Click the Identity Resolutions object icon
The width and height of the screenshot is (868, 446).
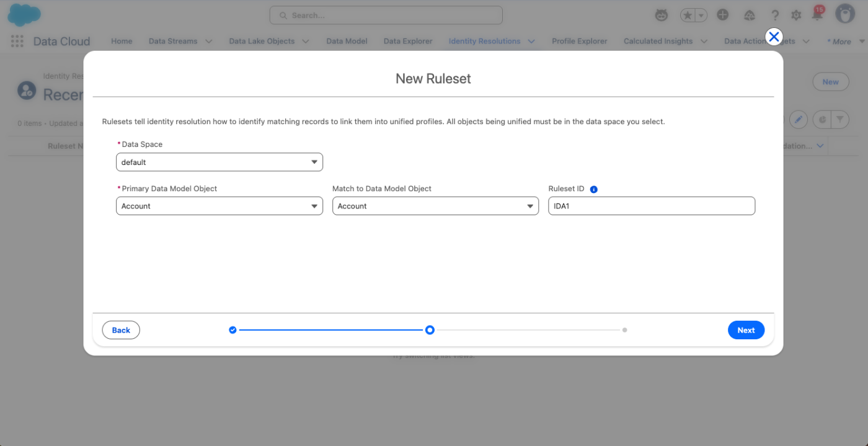(x=27, y=91)
